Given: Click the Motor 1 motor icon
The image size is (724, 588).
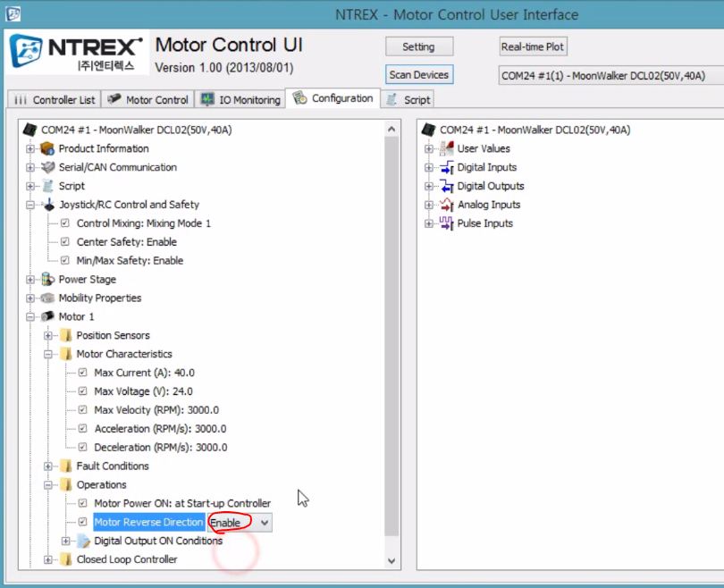Looking at the screenshot, I should point(47,316).
